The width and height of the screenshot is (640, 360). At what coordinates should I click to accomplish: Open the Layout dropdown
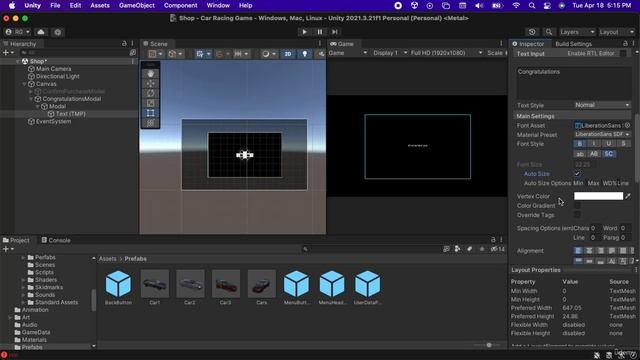click(616, 32)
